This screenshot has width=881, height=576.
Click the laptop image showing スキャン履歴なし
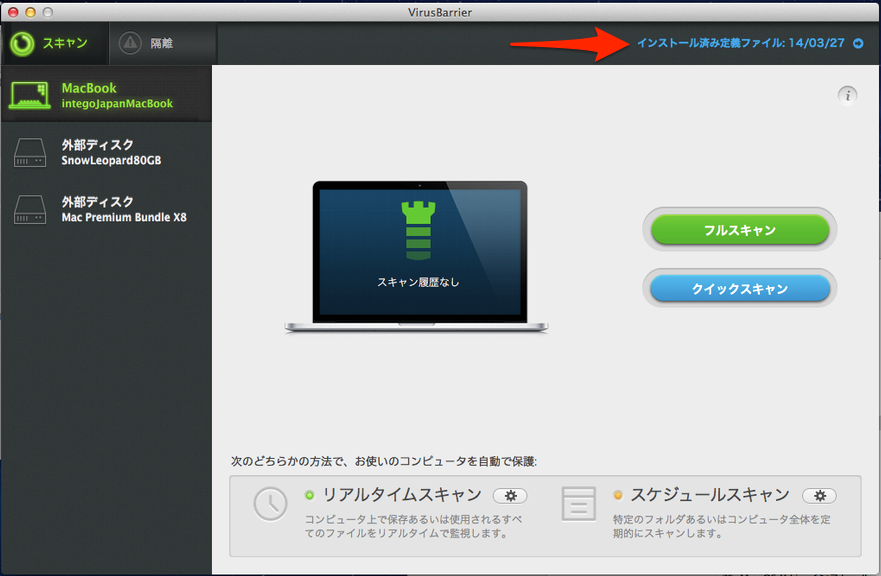(416, 257)
